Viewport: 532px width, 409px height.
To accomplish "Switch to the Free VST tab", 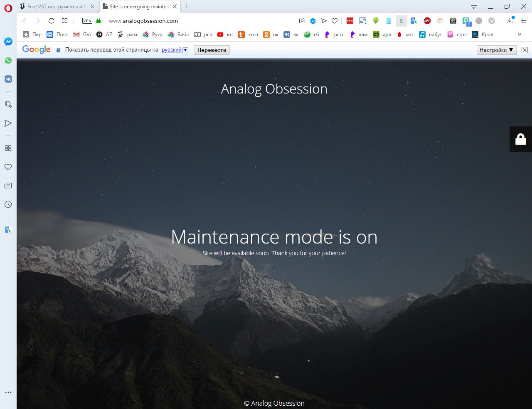I will (57, 7).
